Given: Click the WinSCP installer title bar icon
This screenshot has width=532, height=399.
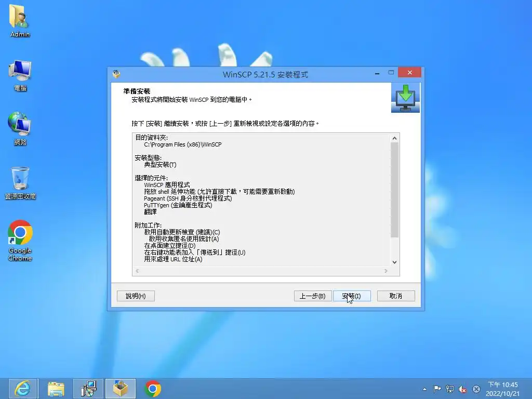Looking at the screenshot, I should [x=116, y=74].
